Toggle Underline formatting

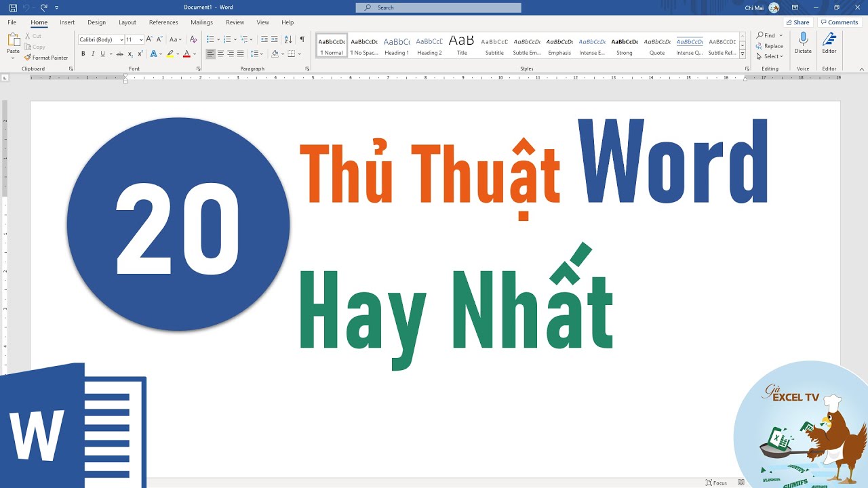102,54
